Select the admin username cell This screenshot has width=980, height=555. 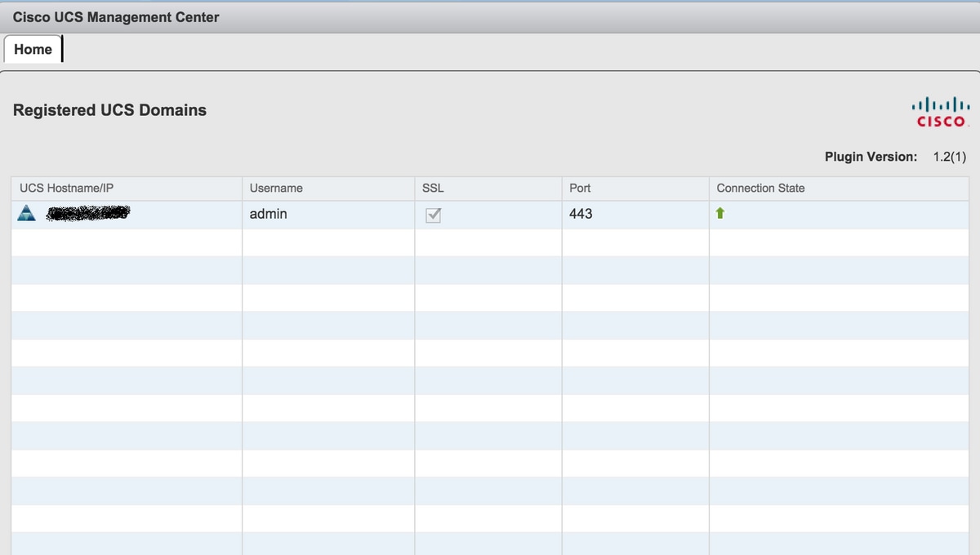click(x=328, y=215)
